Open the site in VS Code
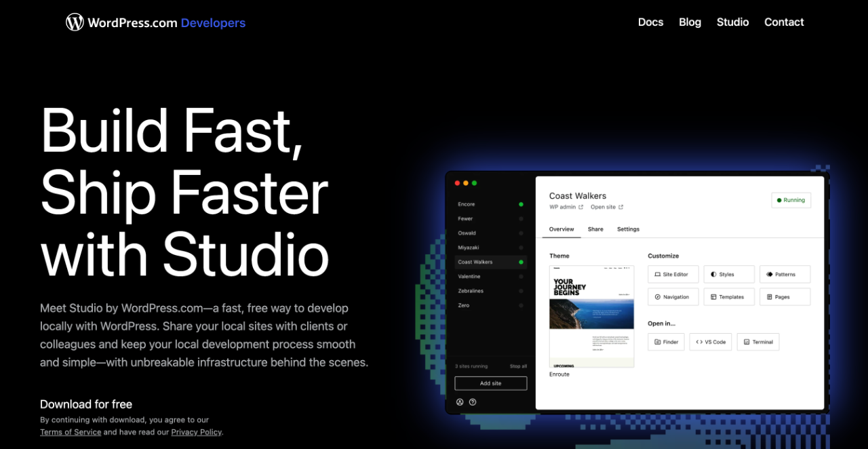 click(x=711, y=342)
